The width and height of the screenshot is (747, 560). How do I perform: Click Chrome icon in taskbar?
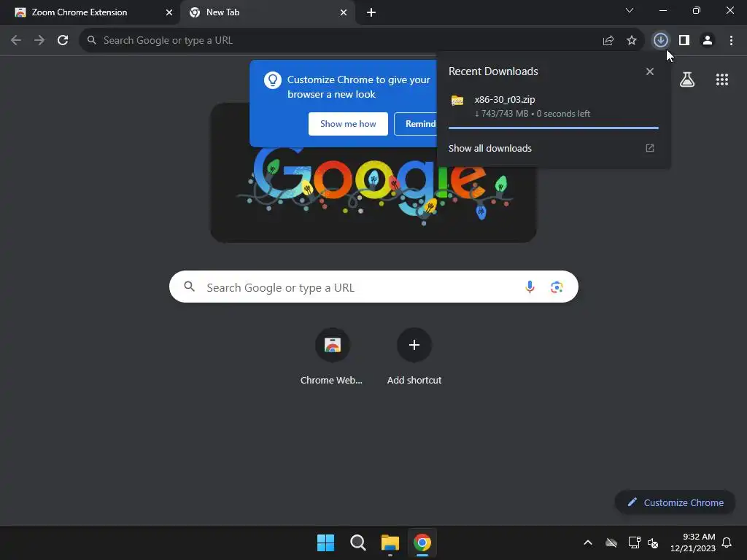(422, 542)
